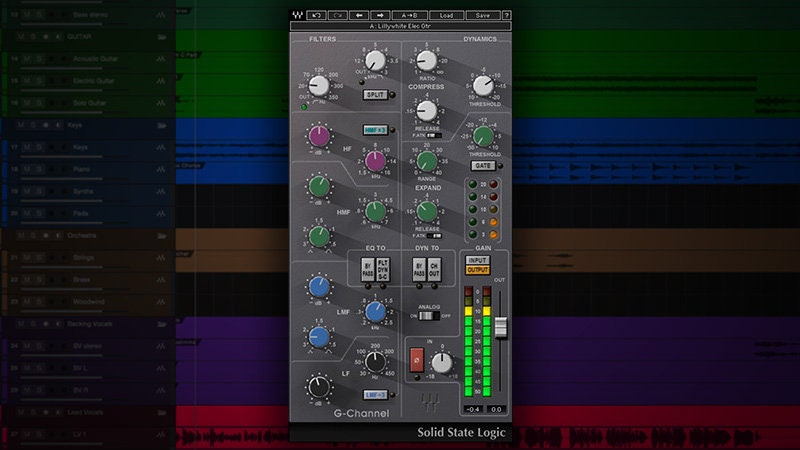800x450 pixels.
Task: Click the black LF frequency knob
Action: 376,362
